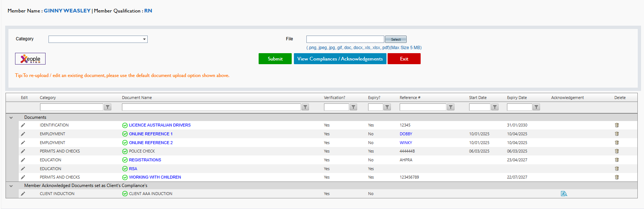Open Category column filter menu
The height and width of the screenshot is (209, 644).
click(108, 107)
